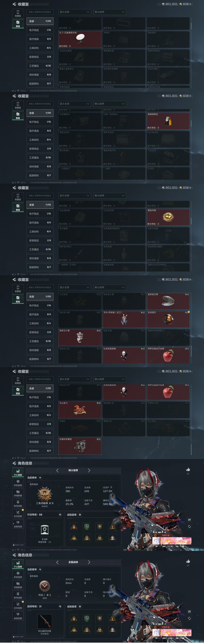Toggle 当前赛季 season switch on 烽火地带 page
204x644 pixels.
40,478
